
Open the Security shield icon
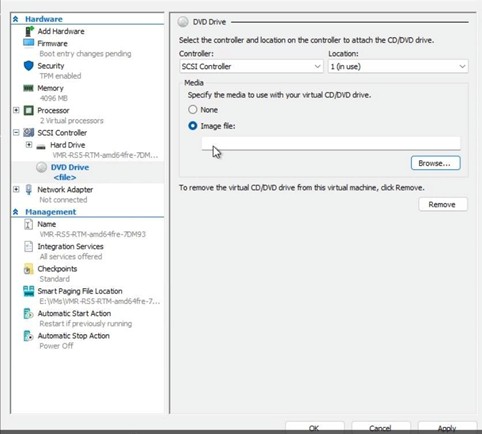(x=29, y=66)
